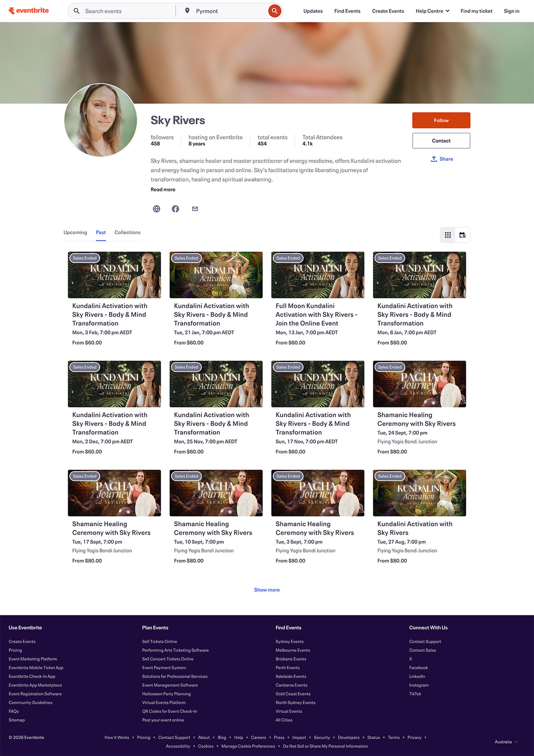Open the Mon 25 Nov event thumbnail
This screenshot has height=756, width=534.
pyautogui.click(x=216, y=384)
